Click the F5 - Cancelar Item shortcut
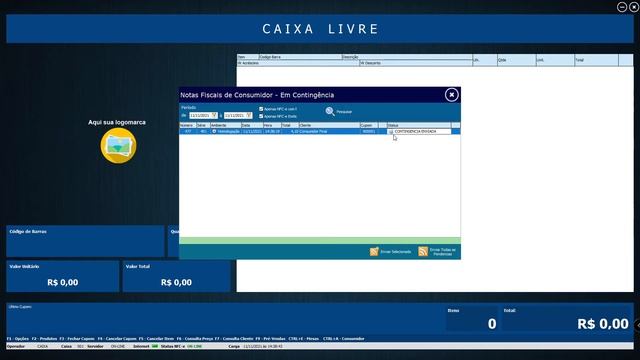Screen dimensions: 640x360 (156, 338)
